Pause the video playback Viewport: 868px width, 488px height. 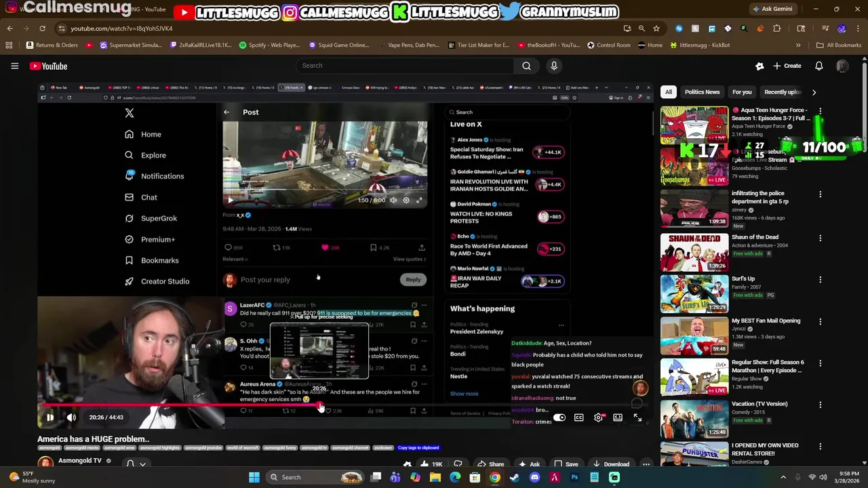click(x=50, y=418)
